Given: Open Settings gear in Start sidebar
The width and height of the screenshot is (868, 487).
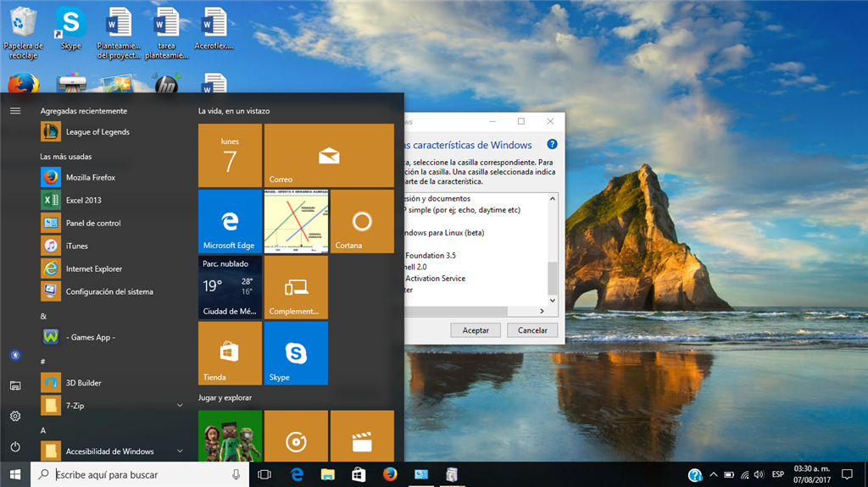Looking at the screenshot, I should tap(15, 416).
